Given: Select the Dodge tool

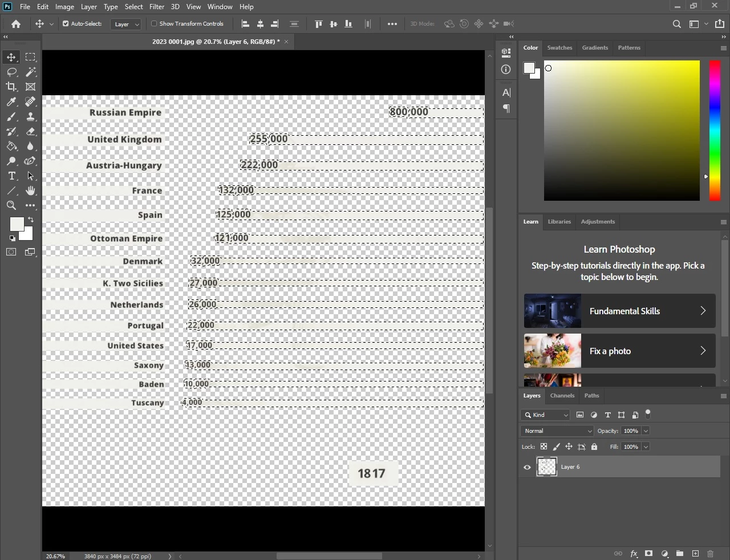Looking at the screenshot, I should [11, 161].
